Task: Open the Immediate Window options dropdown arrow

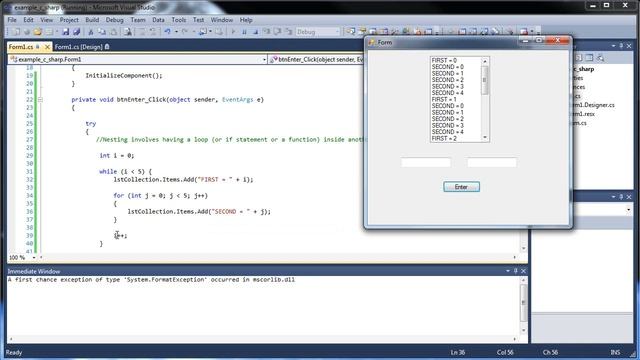Action: pos(508,271)
